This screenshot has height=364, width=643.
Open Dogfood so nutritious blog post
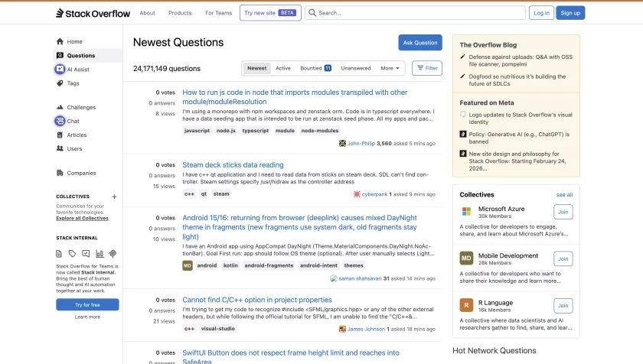517,80
